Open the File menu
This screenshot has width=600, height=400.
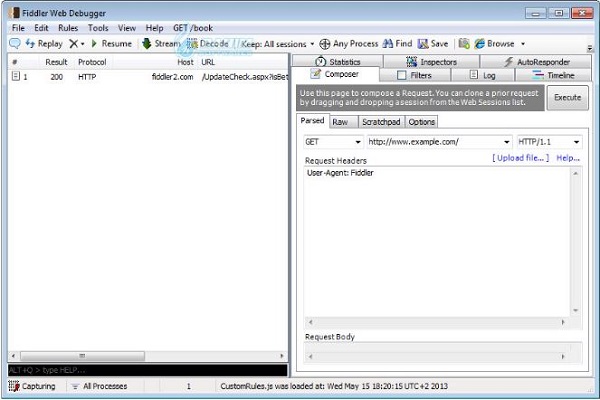pyautogui.click(x=18, y=28)
